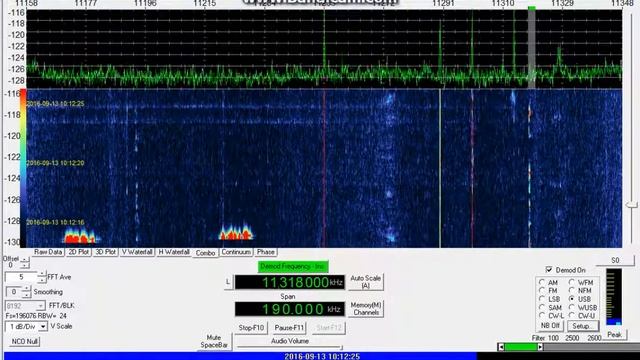The width and height of the screenshot is (640, 360).
Task: Select the LSB demodulation mode
Action: [542, 299]
